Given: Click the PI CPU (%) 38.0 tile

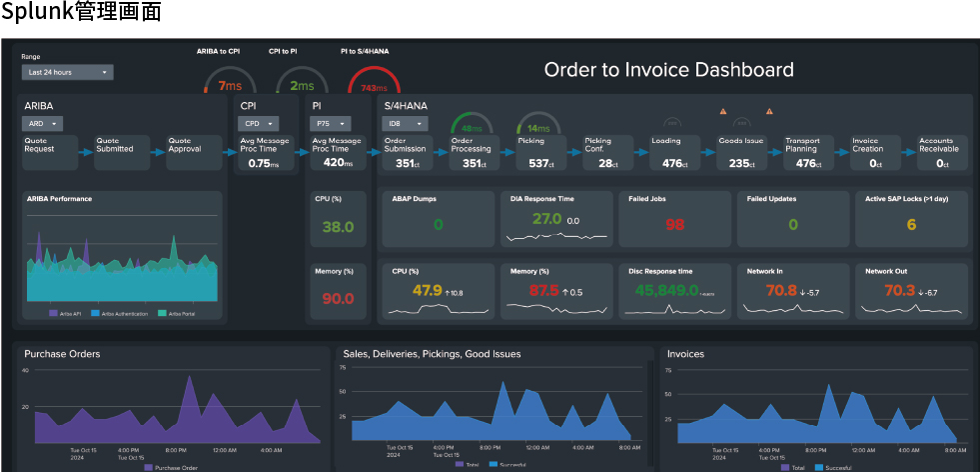Looking at the screenshot, I should pyautogui.click(x=338, y=219).
